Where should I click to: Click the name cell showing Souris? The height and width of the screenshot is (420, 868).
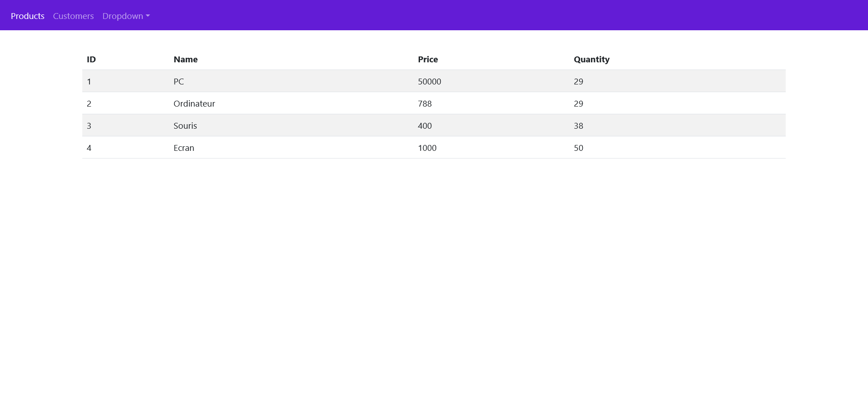coord(185,126)
